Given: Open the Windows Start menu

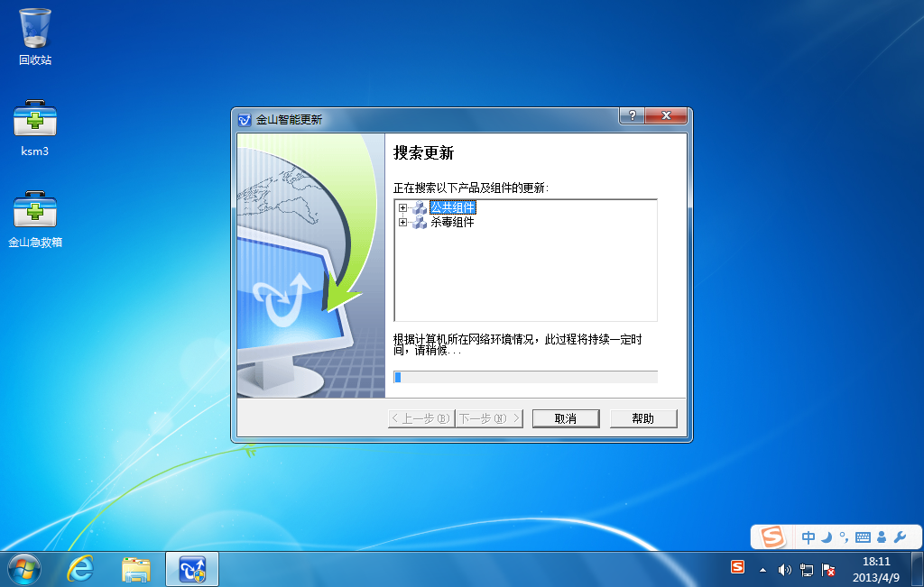Looking at the screenshot, I should coord(24,570).
